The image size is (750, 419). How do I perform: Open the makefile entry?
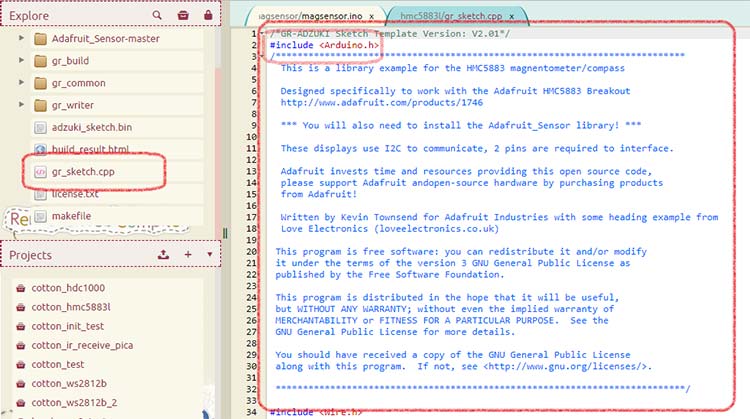point(118,216)
